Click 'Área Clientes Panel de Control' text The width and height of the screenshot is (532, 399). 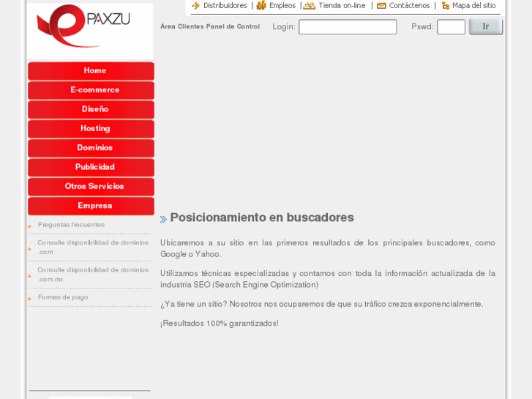pyautogui.click(x=210, y=26)
